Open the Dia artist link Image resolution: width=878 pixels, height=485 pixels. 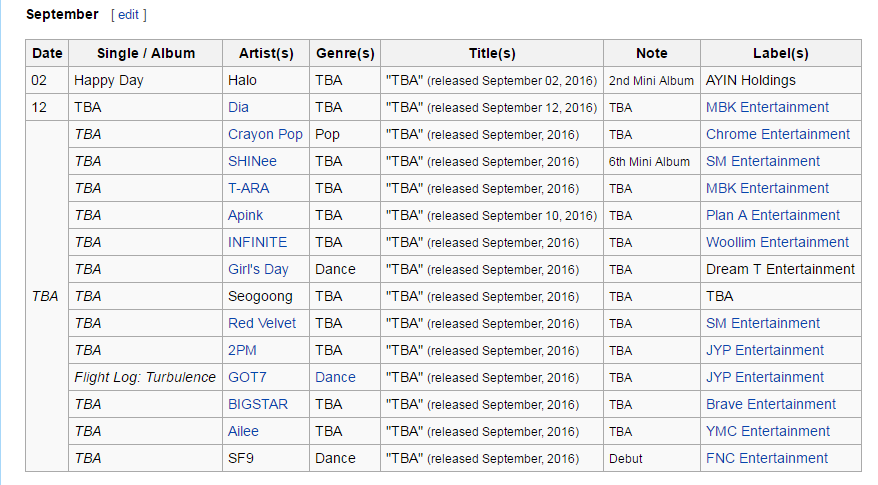[x=238, y=107]
